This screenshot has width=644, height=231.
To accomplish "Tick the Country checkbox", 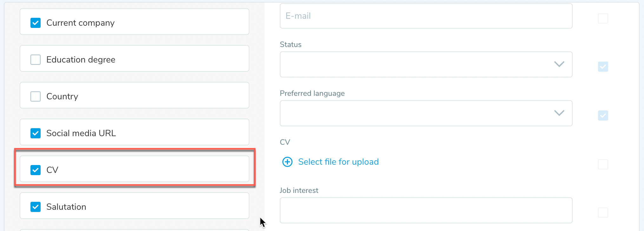I will coord(36,96).
